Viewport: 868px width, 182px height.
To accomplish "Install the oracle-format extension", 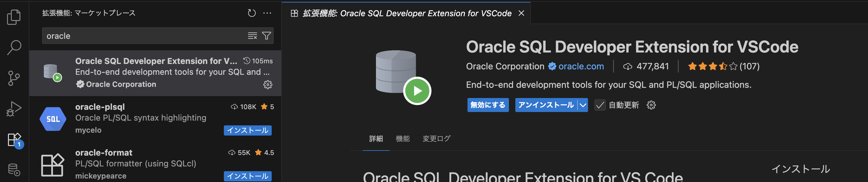I will pos(248,176).
